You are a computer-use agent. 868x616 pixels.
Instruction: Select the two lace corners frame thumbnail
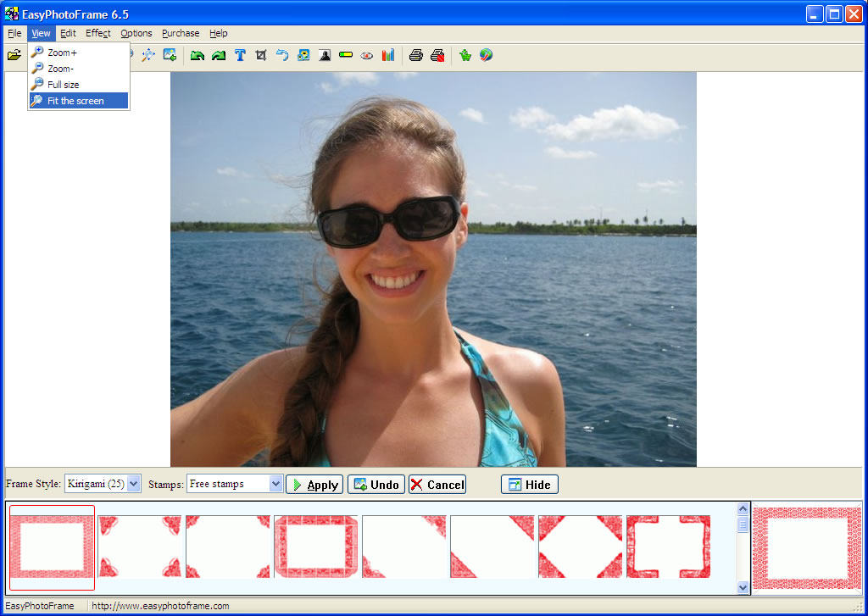point(404,547)
